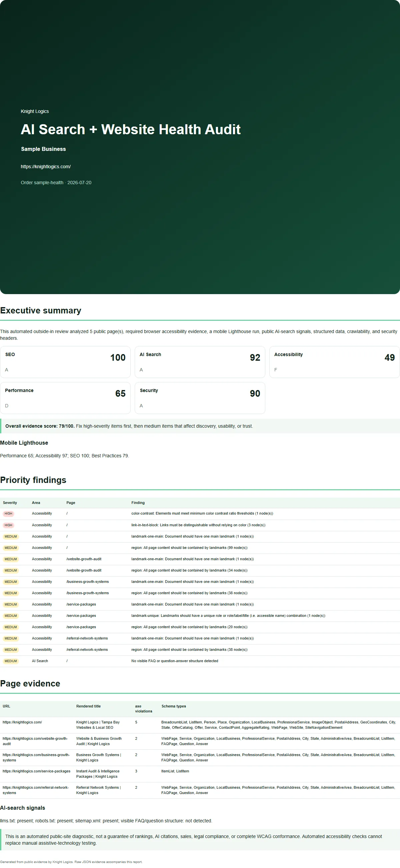Click the URL column header in Page evidence

6,706
